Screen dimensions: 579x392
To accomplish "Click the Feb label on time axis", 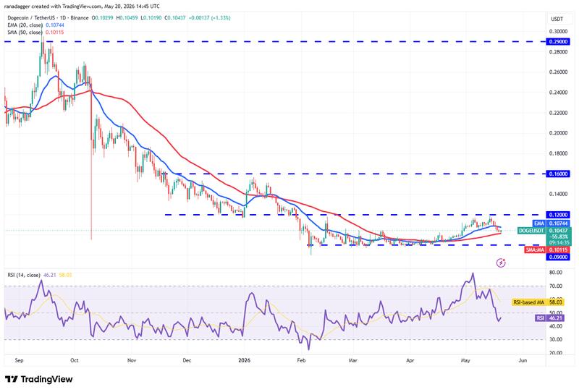I will (x=301, y=360).
